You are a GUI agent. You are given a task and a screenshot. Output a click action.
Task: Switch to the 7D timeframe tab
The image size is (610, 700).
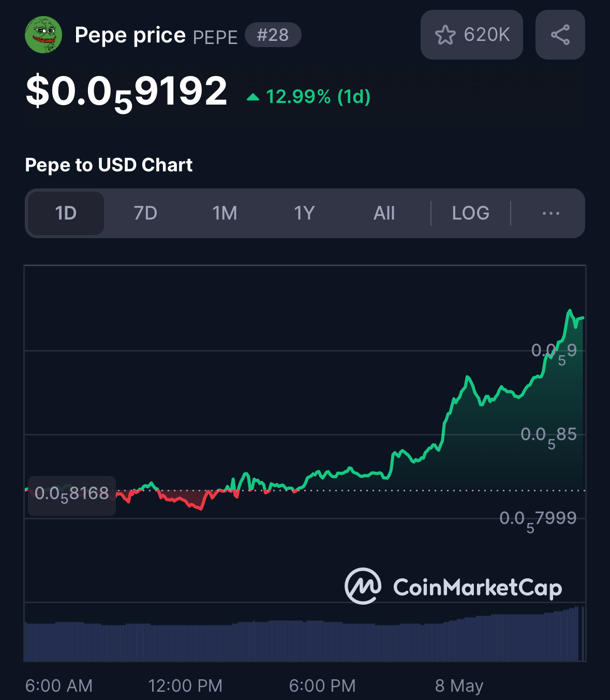(x=145, y=213)
